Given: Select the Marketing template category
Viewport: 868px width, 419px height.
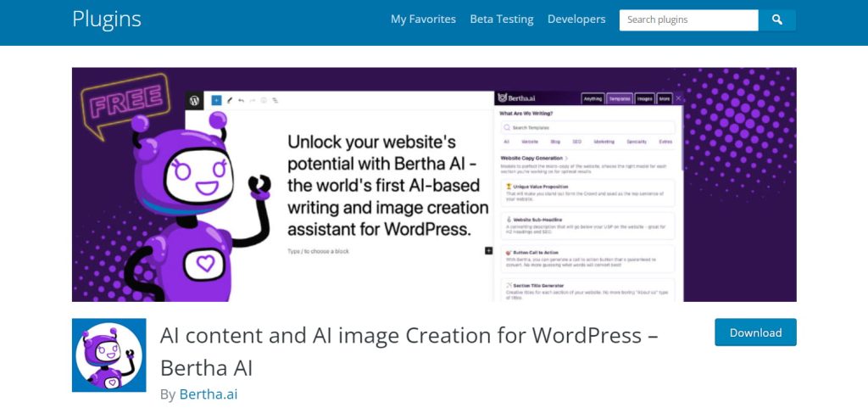Looking at the screenshot, I should pyautogui.click(x=604, y=142).
